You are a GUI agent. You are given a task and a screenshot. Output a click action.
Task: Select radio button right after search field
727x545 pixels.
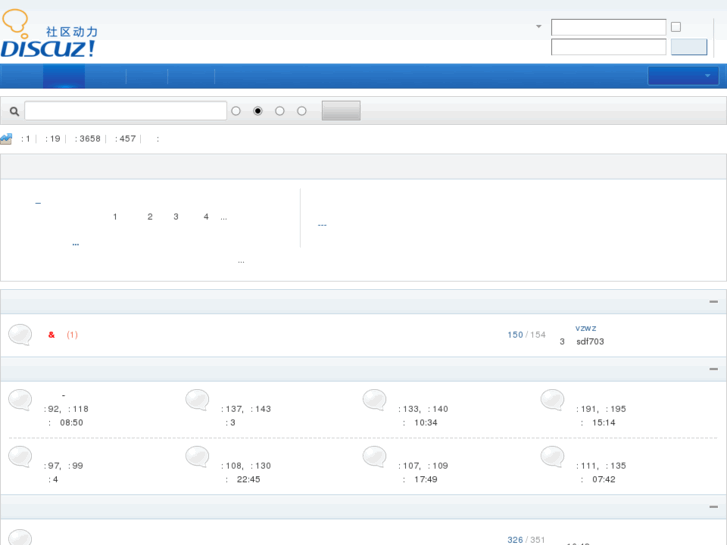[236, 111]
